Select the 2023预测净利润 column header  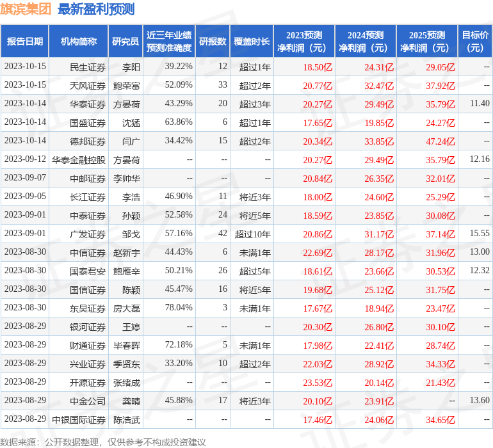point(303,42)
